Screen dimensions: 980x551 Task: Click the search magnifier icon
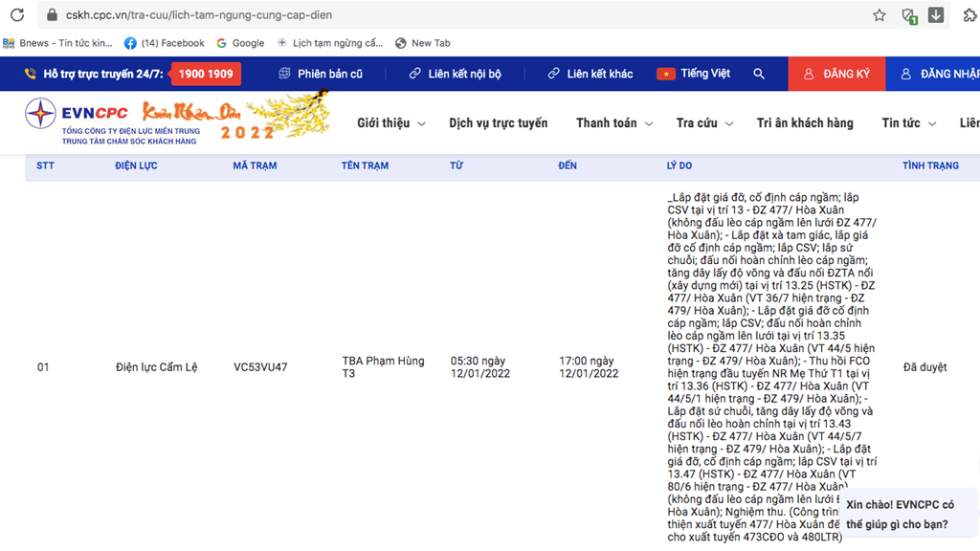(x=759, y=74)
